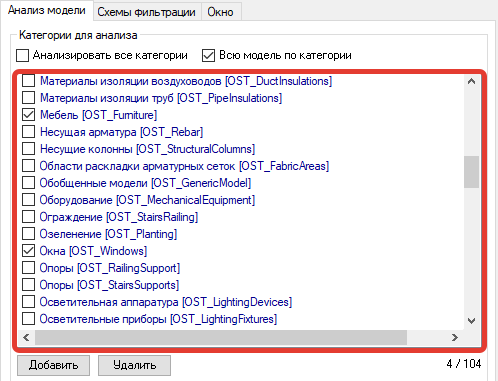The height and width of the screenshot is (381, 498).
Task: Check Осветительная аппаратура checkbox
Action: tap(28, 302)
